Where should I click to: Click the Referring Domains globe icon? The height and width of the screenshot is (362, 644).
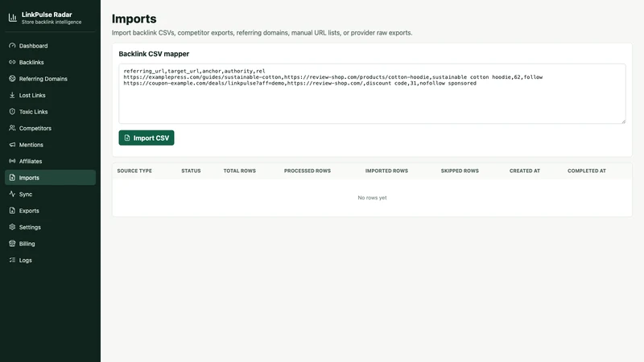(12, 78)
